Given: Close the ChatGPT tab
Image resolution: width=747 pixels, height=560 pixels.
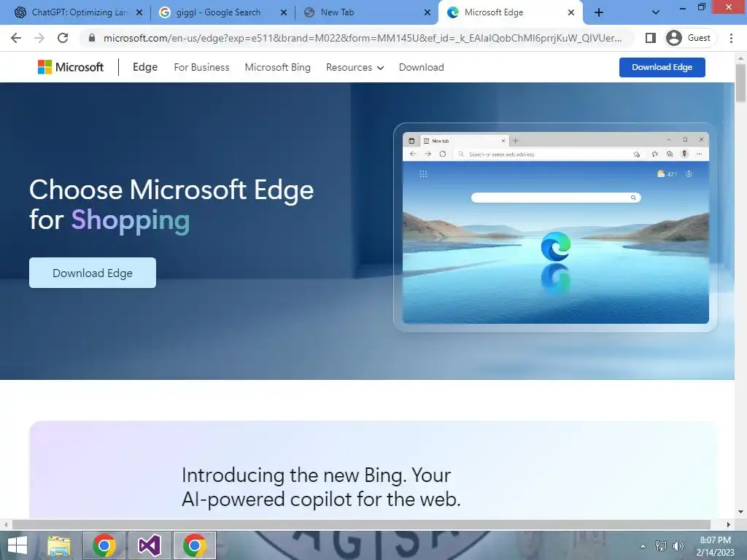Looking at the screenshot, I should pyautogui.click(x=139, y=13).
